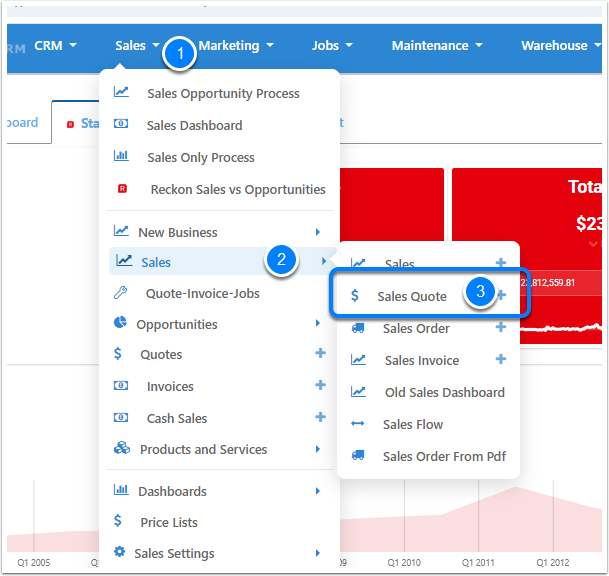Open the CRM dropdown in navbar
Screen dimensions: 609x576
[x=55, y=45]
